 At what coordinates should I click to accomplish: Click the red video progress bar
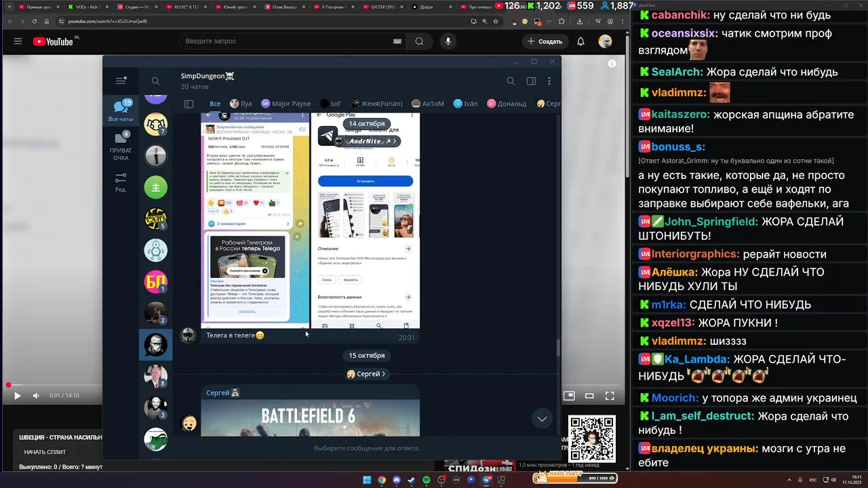coord(8,385)
